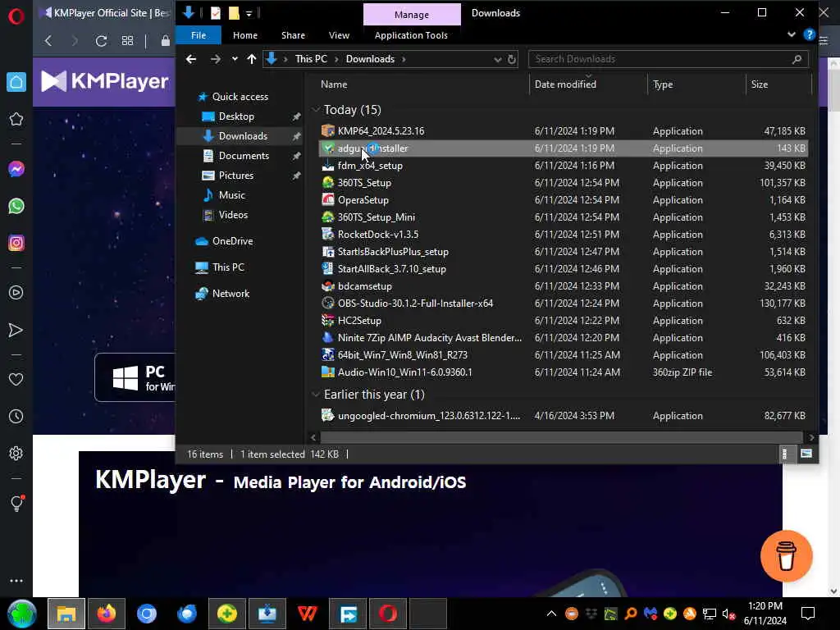Open the File menu tab

pyautogui.click(x=199, y=35)
